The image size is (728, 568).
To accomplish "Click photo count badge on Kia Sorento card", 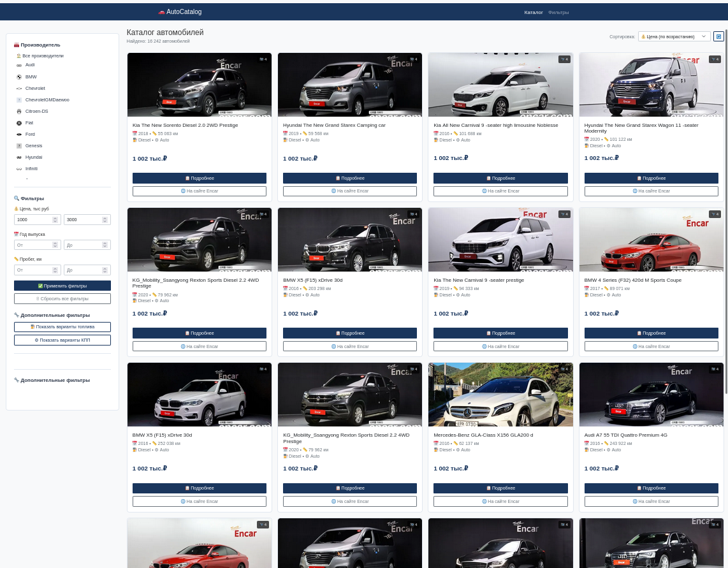I will tap(263, 59).
